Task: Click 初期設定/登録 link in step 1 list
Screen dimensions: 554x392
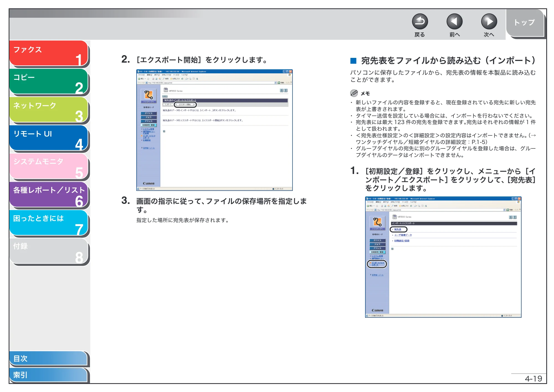Action: point(402,241)
